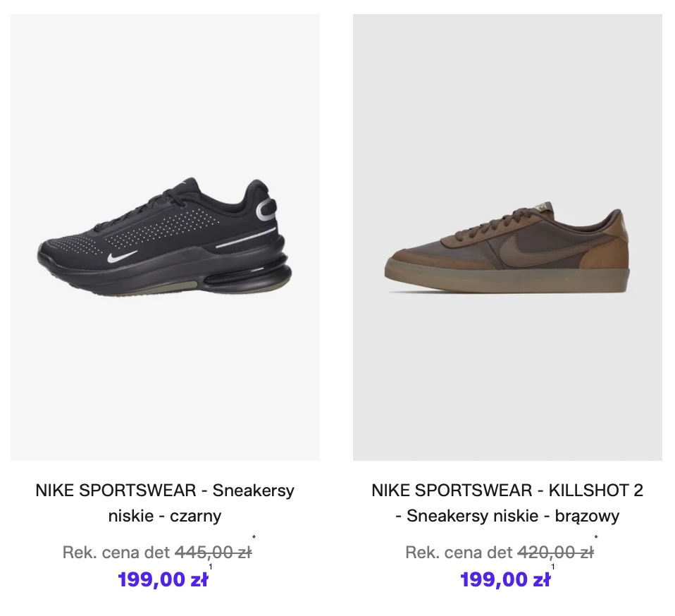Click the "KILLSHOT 2" product title link

[x=507, y=491]
